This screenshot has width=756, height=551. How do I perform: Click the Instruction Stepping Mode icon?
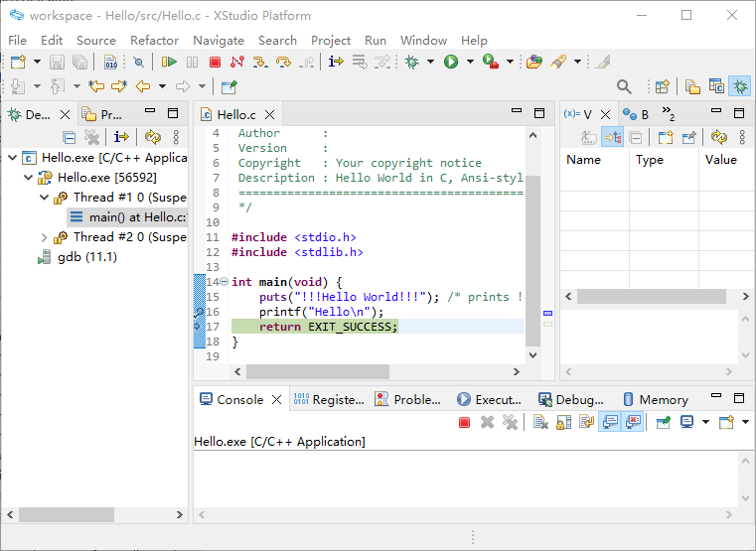[335, 62]
